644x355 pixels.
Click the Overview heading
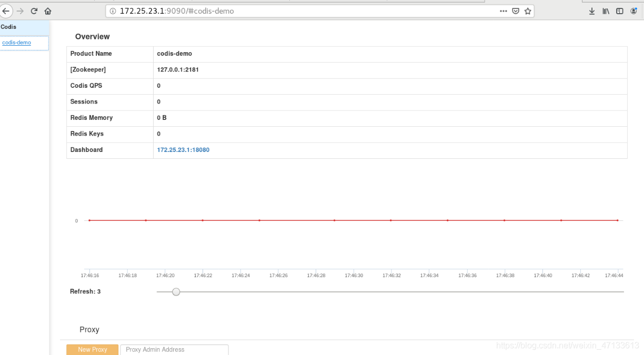click(93, 37)
